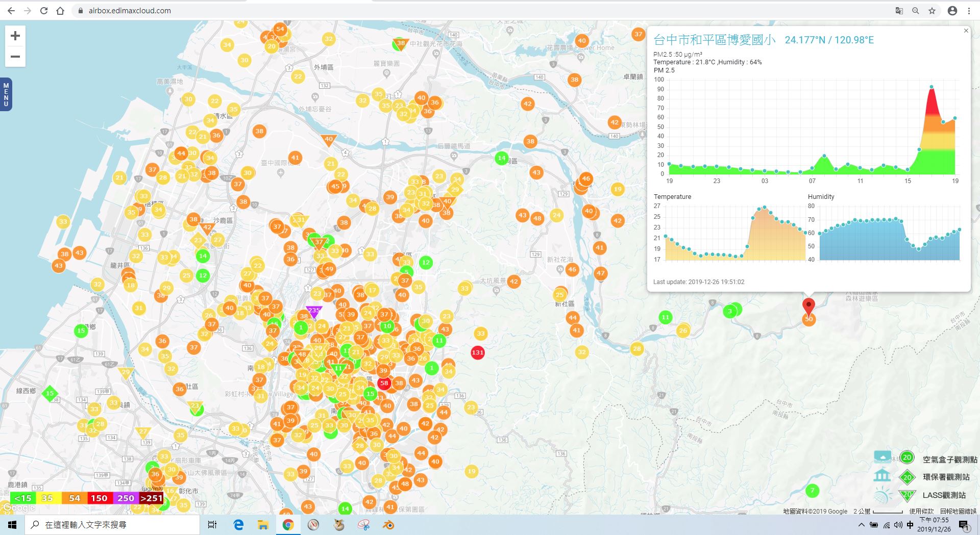
Task: Click the Last update timestamp text
Action: coord(699,282)
